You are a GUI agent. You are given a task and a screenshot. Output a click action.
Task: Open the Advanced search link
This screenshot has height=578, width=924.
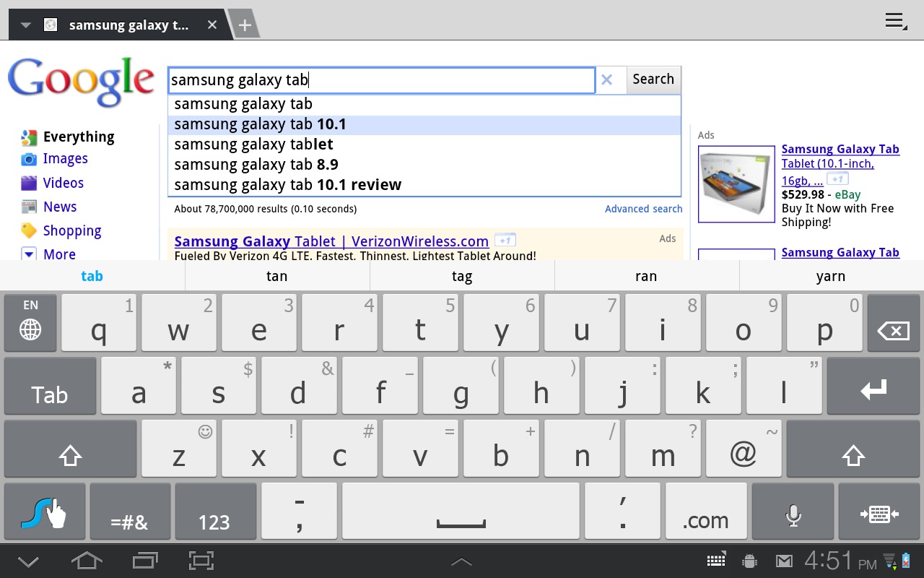643,209
